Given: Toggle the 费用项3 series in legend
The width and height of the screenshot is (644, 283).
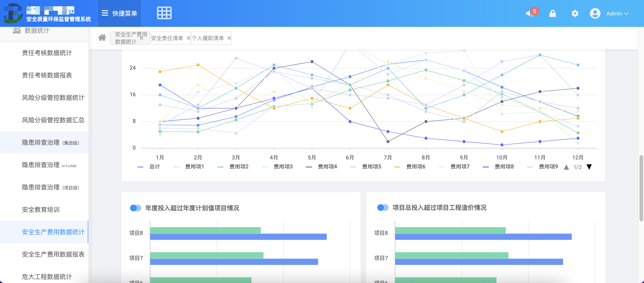Looking at the screenshot, I should [277, 167].
